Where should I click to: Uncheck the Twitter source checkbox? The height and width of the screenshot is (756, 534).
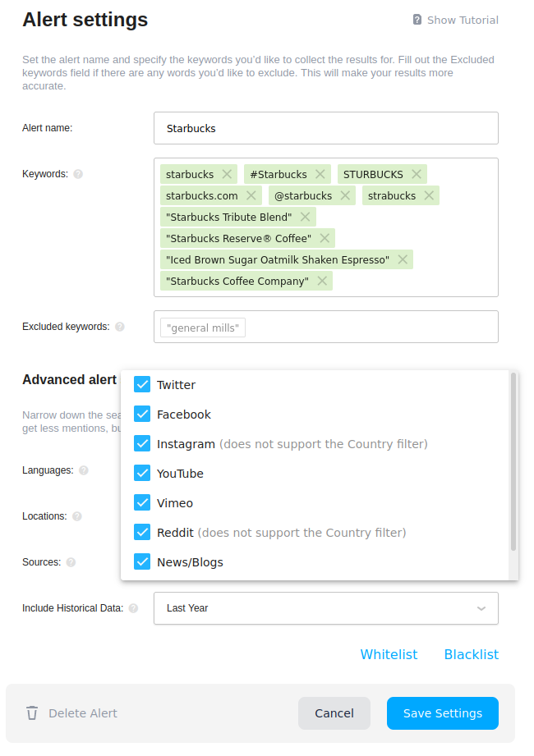coord(142,385)
